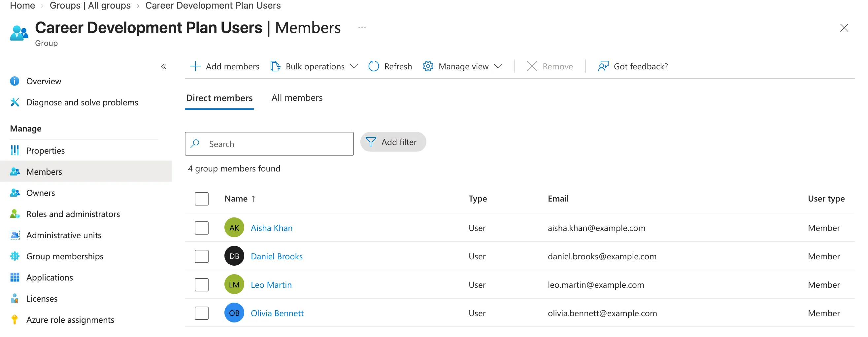This screenshot has width=868, height=337.
Task: Click the Add filter funnel icon
Action: (371, 142)
